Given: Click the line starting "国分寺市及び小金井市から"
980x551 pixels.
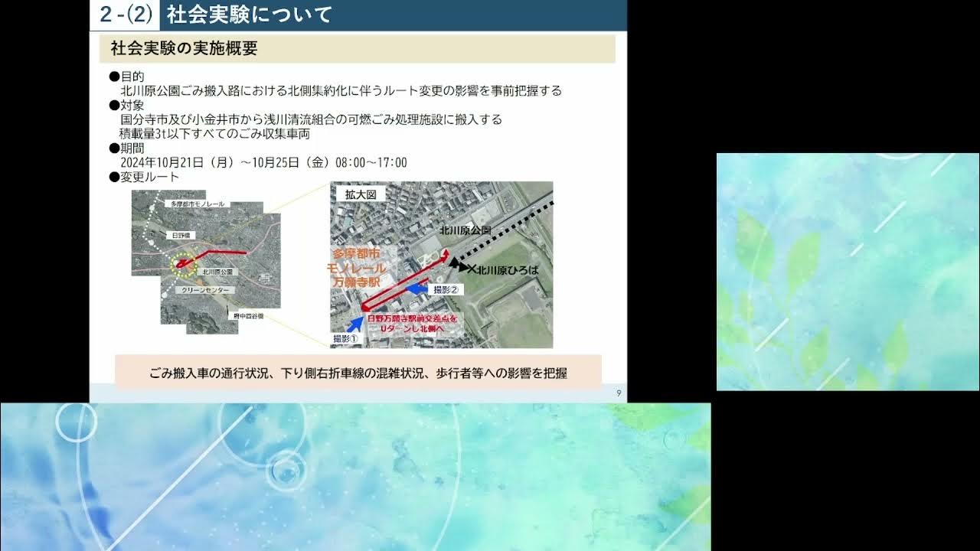Looking at the screenshot, I should pos(311,119).
